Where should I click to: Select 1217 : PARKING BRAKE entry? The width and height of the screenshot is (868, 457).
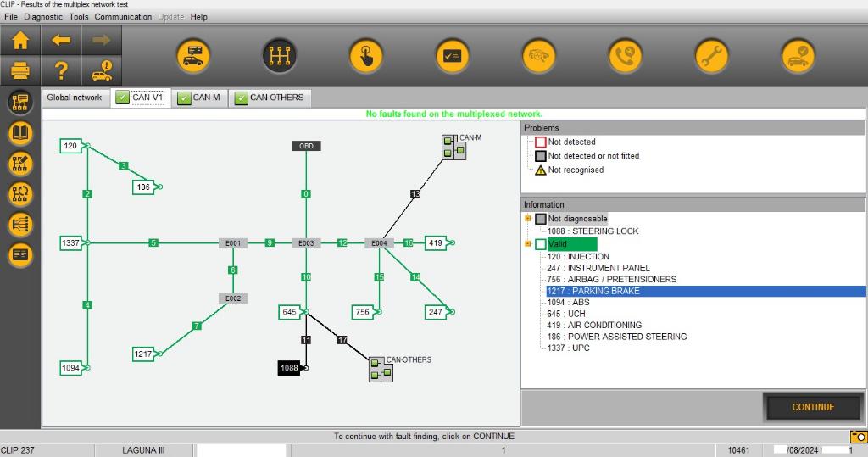tap(706, 291)
